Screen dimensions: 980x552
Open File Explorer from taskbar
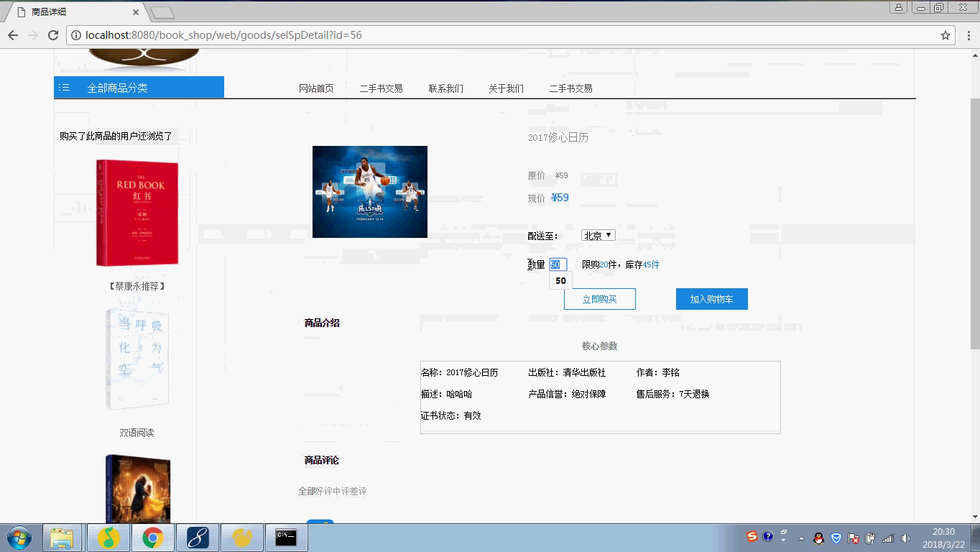62,538
